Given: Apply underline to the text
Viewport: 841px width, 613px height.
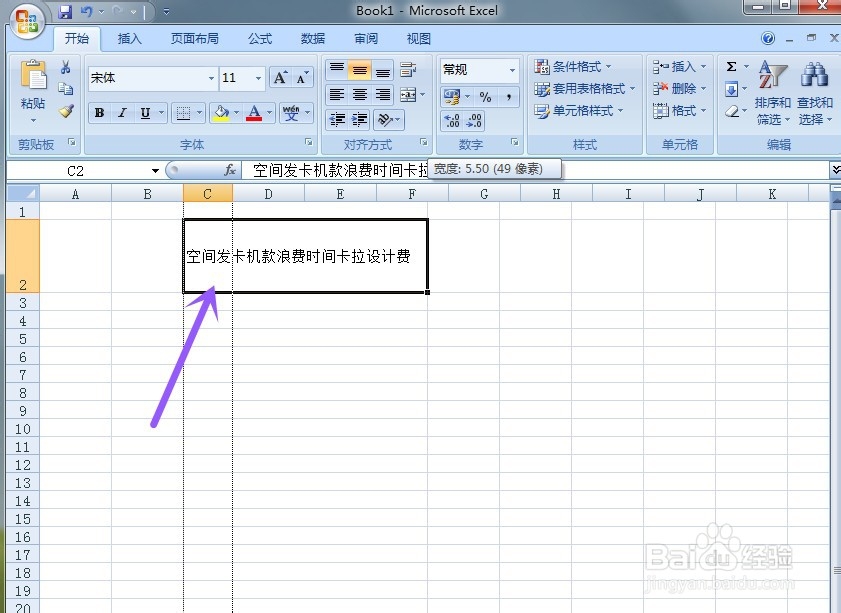Looking at the screenshot, I should [x=144, y=112].
